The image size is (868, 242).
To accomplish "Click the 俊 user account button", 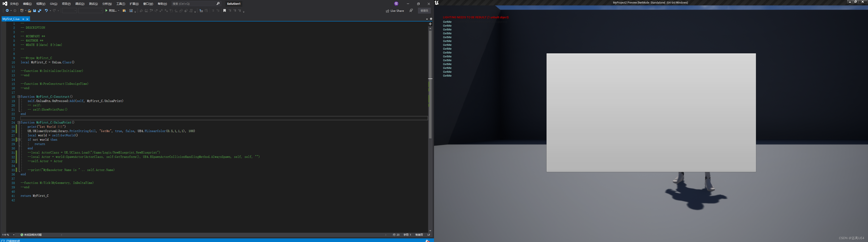I will pyautogui.click(x=396, y=4).
